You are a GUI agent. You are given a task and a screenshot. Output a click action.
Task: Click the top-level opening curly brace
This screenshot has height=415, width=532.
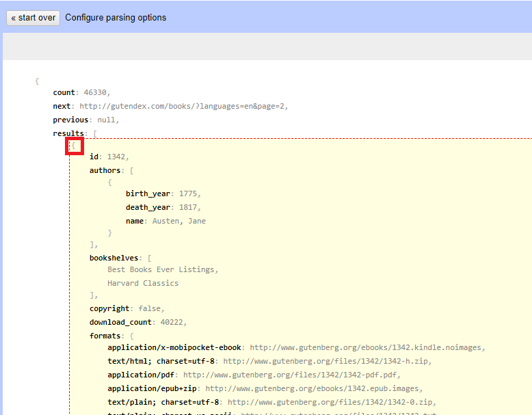[x=37, y=81]
